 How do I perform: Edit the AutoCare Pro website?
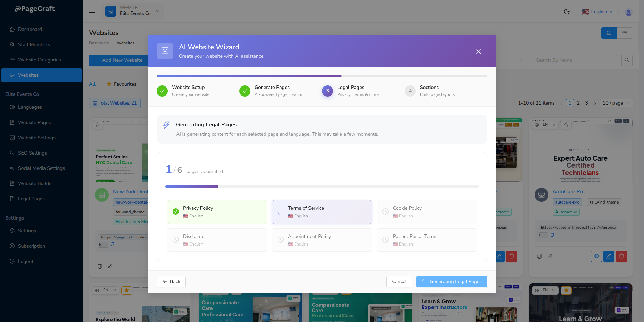pos(609,256)
